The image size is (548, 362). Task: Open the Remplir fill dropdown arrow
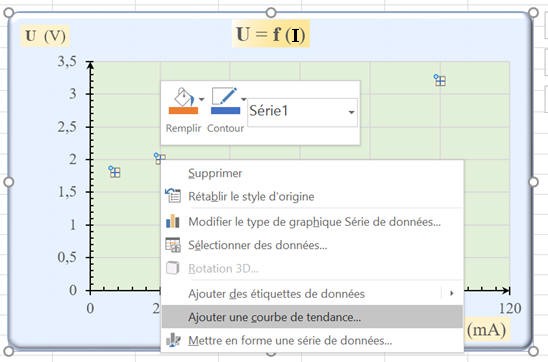click(x=202, y=99)
